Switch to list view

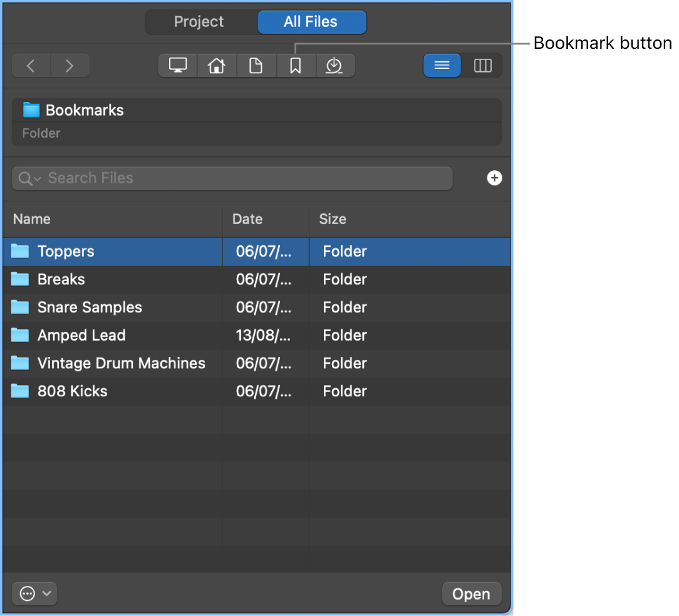442,65
